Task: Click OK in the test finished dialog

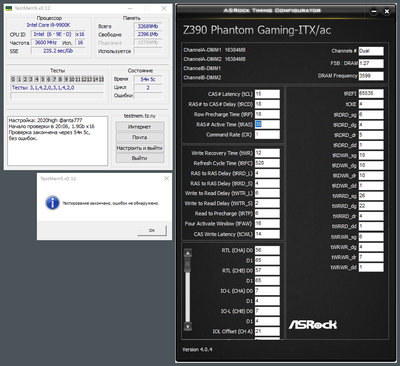Action: pos(152,230)
